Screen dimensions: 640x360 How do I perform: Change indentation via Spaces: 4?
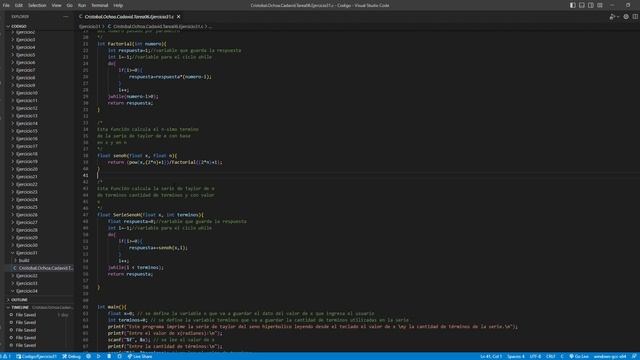[x=516, y=356]
